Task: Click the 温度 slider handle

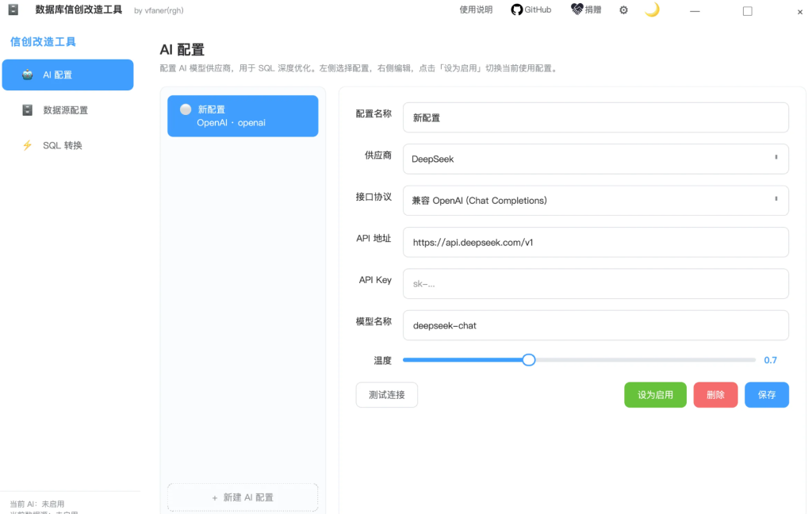Action: click(x=529, y=359)
